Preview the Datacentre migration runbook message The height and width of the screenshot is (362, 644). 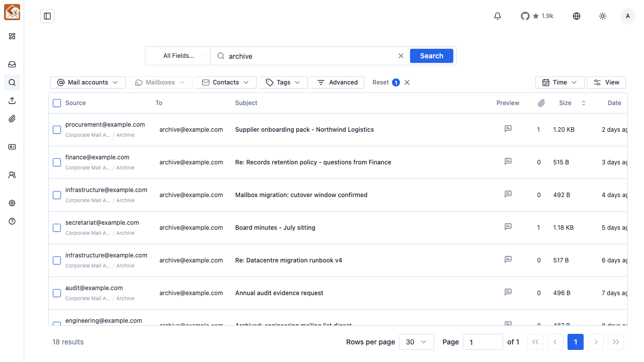[508, 259]
